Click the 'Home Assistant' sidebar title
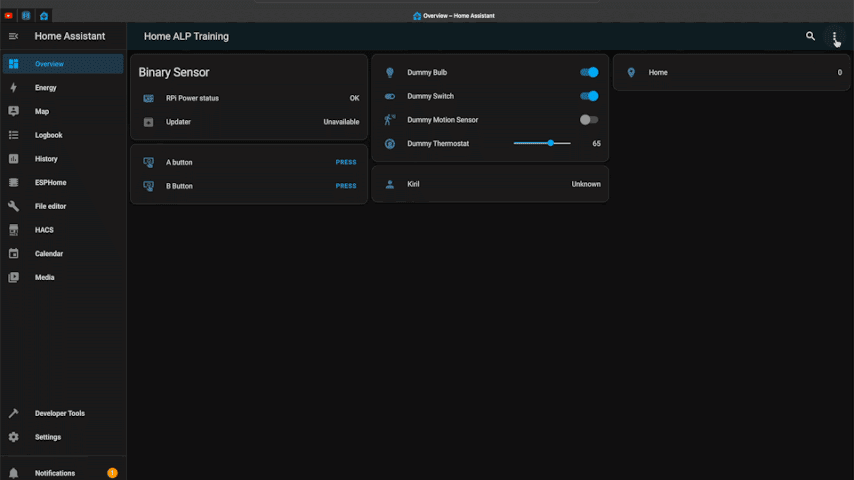This screenshot has height=480, width=854. [70, 37]
